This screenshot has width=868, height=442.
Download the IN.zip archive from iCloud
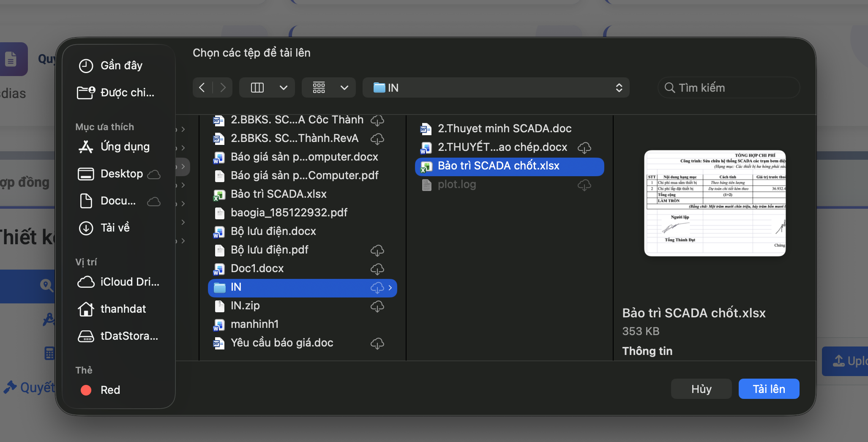click(377, 306)
